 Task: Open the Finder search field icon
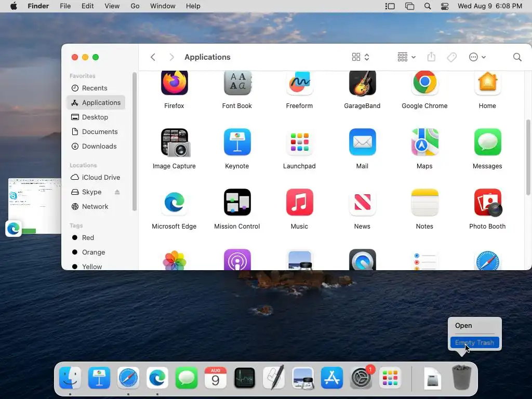pos(517,57)
